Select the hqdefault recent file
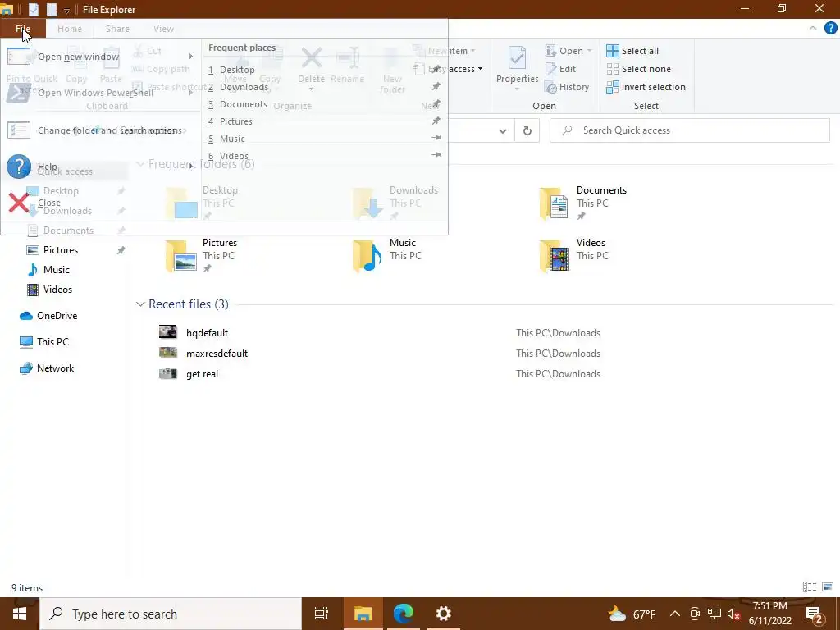The height and width of the screenshot is (630, 840). pos(207,333)
